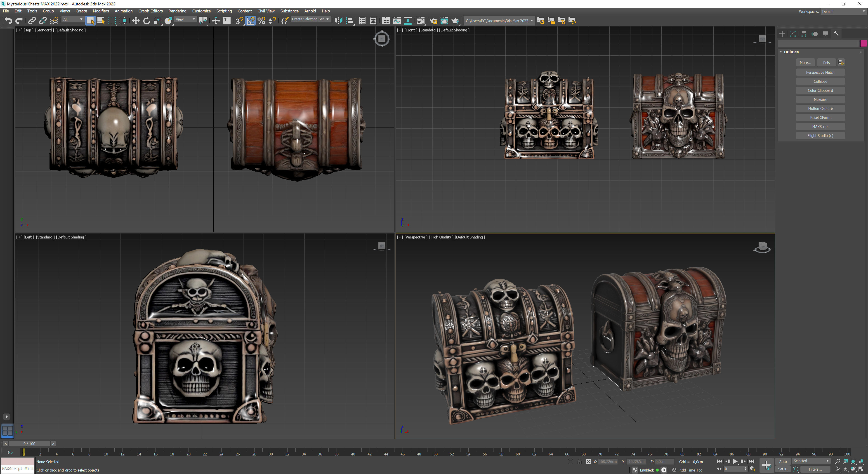Image resolution: width=868 pixels, height=474 pixels.
Task: Click the Key Filters... button
Action: 815,469
